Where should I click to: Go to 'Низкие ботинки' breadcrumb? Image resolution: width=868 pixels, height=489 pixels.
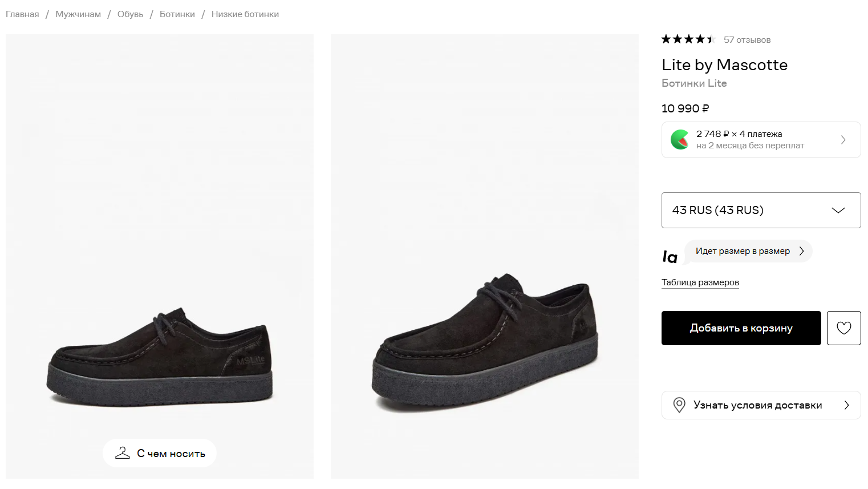pos(245,14)
